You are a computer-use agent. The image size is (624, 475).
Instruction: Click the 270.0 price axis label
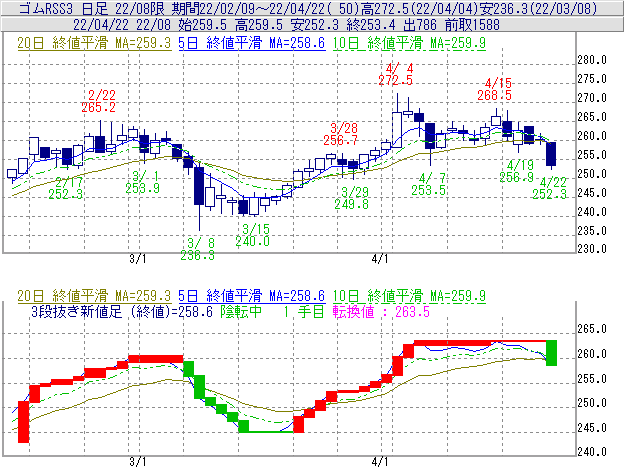tap(592, 98)
